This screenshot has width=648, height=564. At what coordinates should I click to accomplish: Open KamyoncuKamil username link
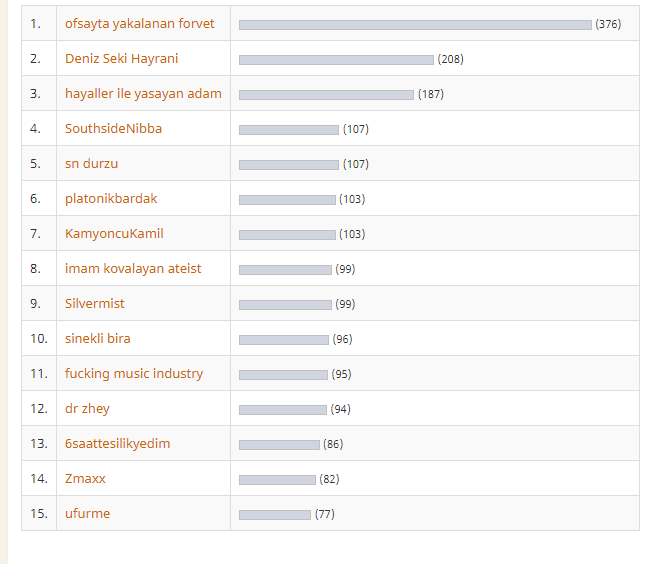coord(114,234)
